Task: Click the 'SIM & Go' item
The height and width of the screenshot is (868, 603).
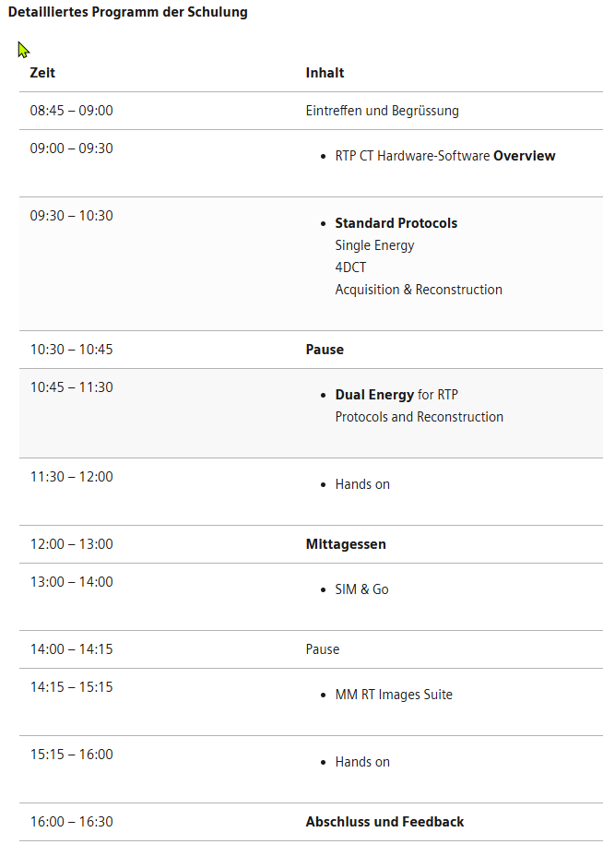Action: pos(361,589)
